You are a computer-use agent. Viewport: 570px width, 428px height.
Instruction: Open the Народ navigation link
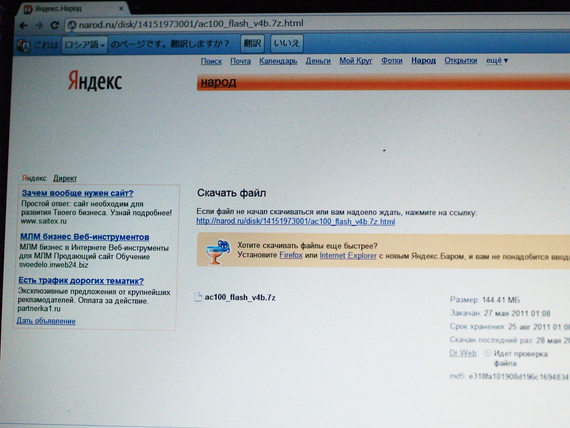pos(424,60)
